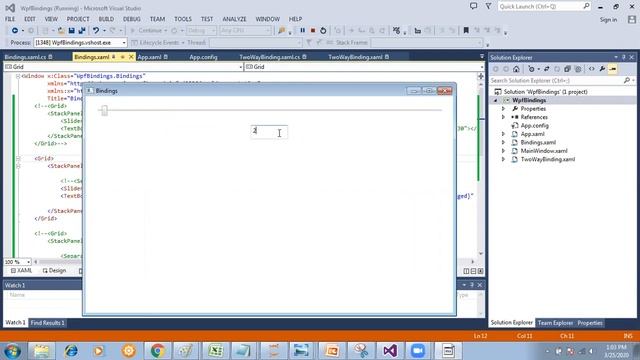The width and height of the screenshot is (640, 360).
Task: Open the DEBUG menu
Action: click(x=131, y=19)
